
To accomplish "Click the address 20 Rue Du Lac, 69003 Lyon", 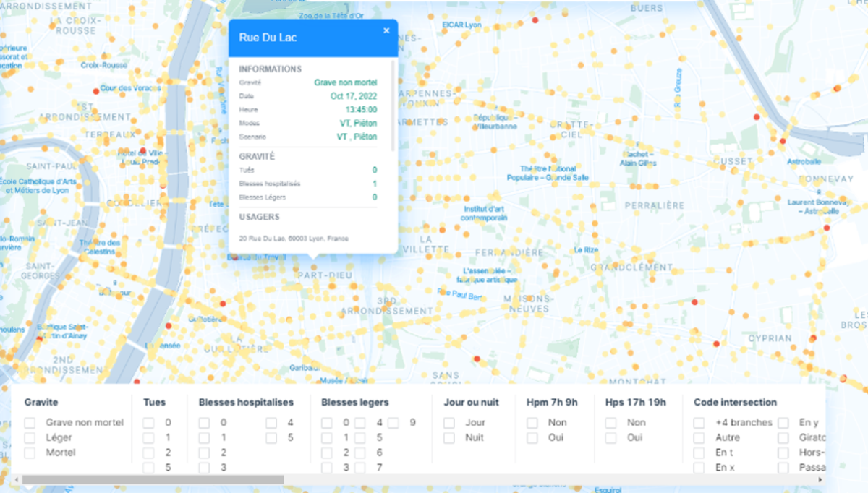I will [x=294, y=239].
